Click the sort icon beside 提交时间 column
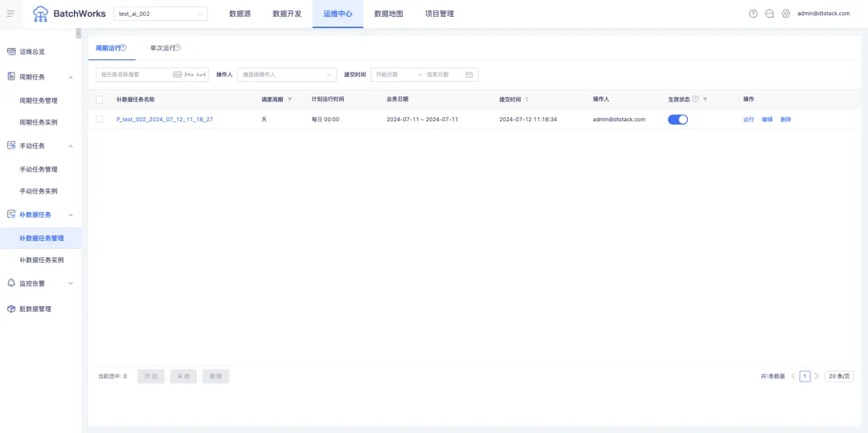The width and height of the screenshot is (868, 433). point(526,100)
